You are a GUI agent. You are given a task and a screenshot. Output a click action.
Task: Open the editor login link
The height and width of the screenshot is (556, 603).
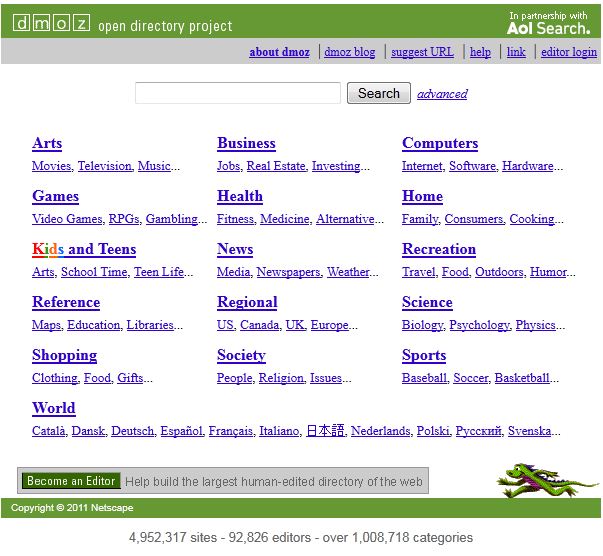[569, 52]
